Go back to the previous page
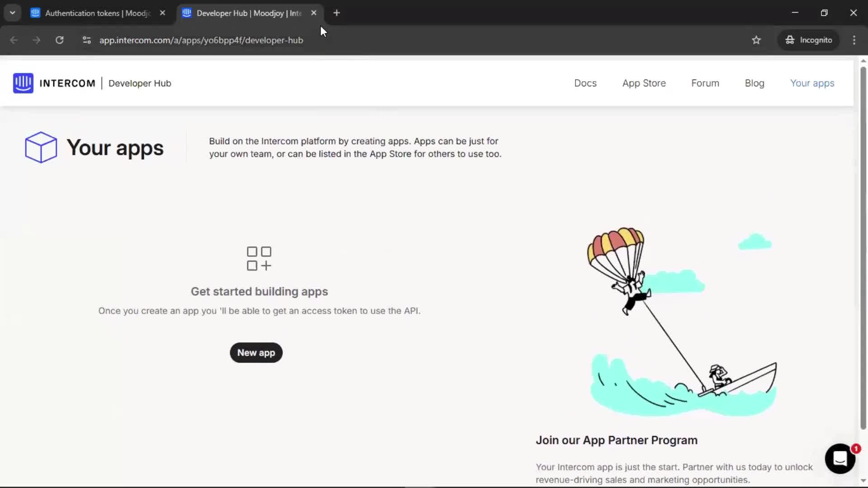This screenshot has height=488, width=868. [14, 40]
